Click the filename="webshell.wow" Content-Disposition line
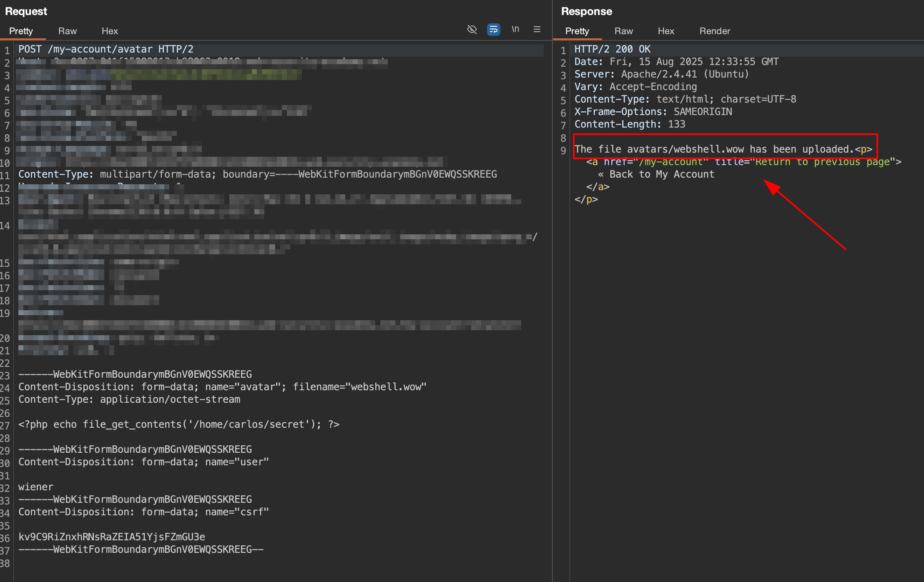 [223, 387]
